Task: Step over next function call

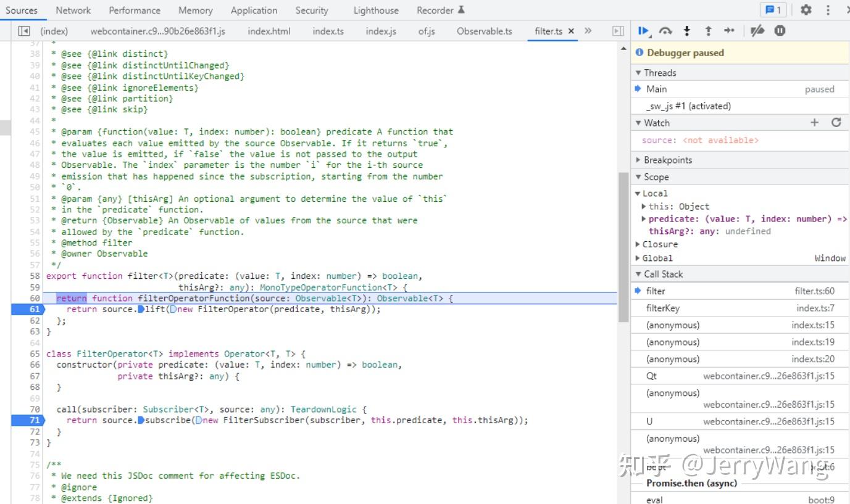Action: click(665, 31)
